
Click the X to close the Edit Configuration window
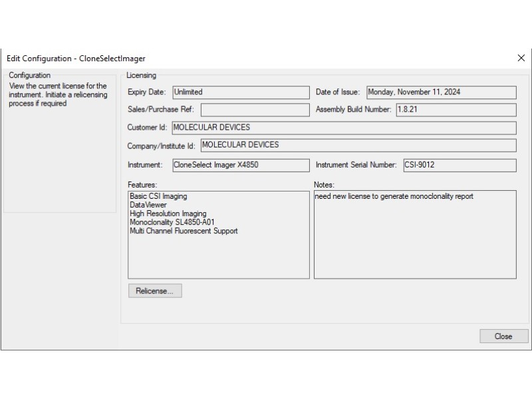pos(521,58)
